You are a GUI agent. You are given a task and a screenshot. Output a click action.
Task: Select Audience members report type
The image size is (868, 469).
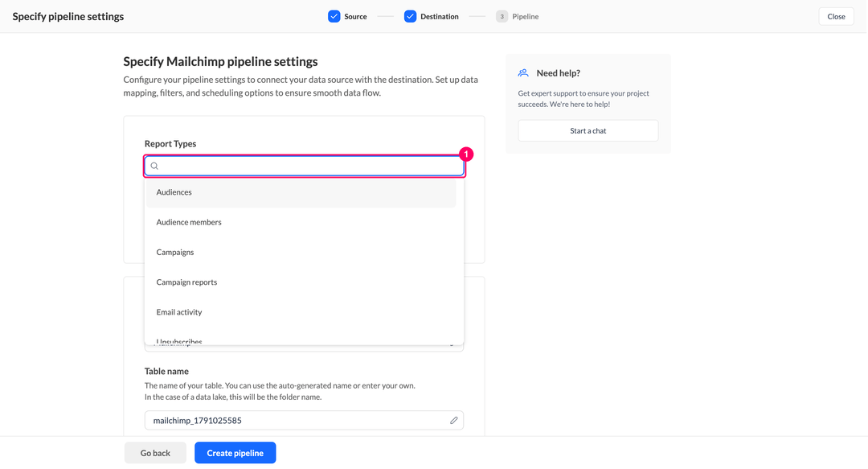(x=301, y=222)
